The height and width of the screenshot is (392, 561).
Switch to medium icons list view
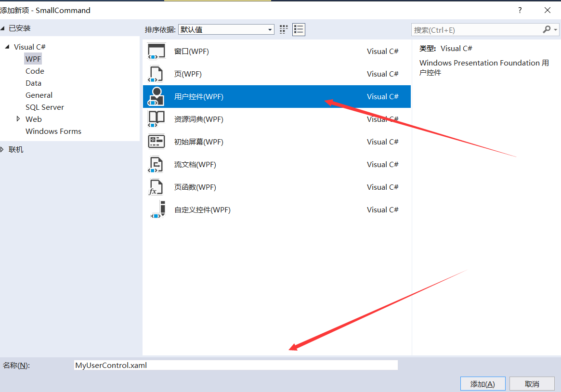(x=299, y=29)
